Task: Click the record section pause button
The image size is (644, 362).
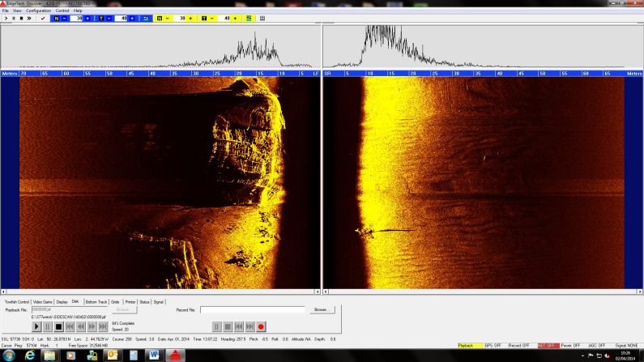Action: coord(216,326)
